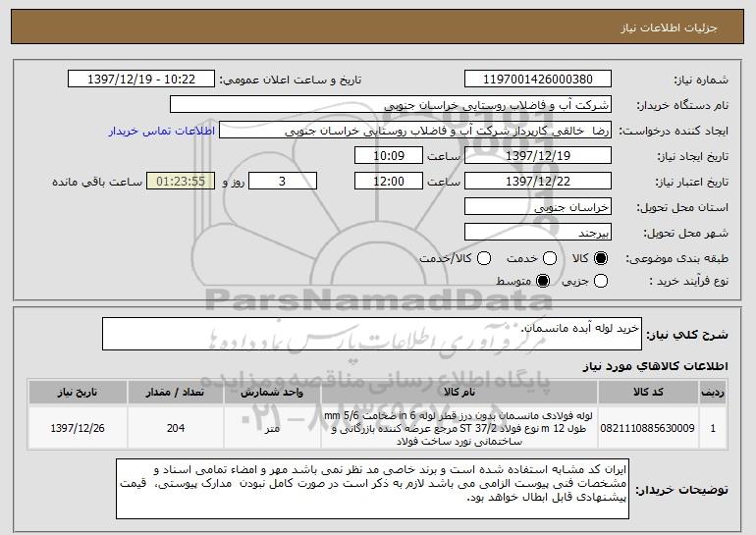Screen dimensions: 756x535
Task: Click the remaining days field showing 3
Action: pos(283,182)
